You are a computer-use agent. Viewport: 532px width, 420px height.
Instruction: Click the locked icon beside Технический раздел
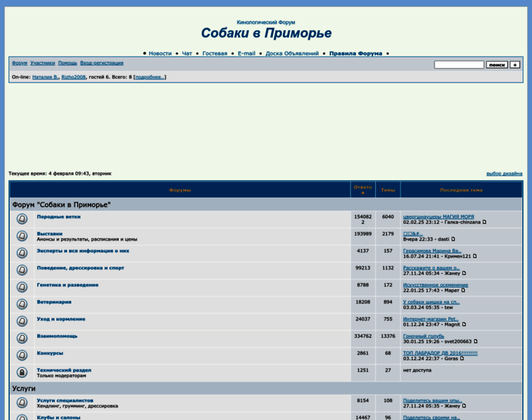click(22, 372)
